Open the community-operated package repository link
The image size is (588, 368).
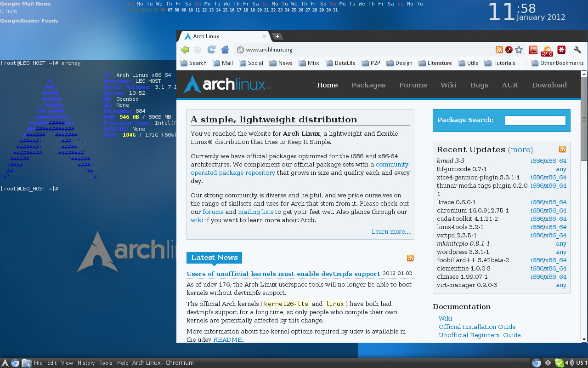(x=300, y=169)
